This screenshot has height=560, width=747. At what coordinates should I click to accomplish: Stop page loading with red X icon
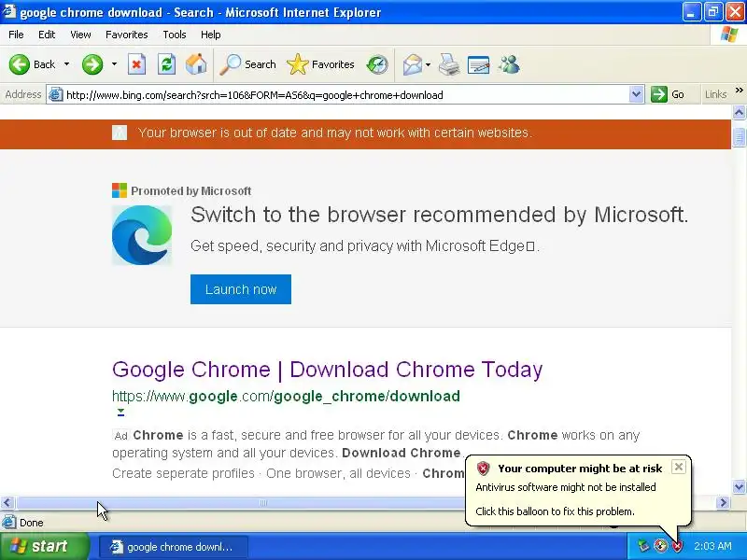click(x=136, y=64)
